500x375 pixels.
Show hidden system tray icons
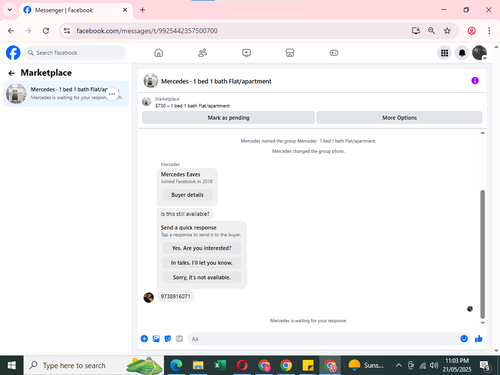[x=399, y=365]
